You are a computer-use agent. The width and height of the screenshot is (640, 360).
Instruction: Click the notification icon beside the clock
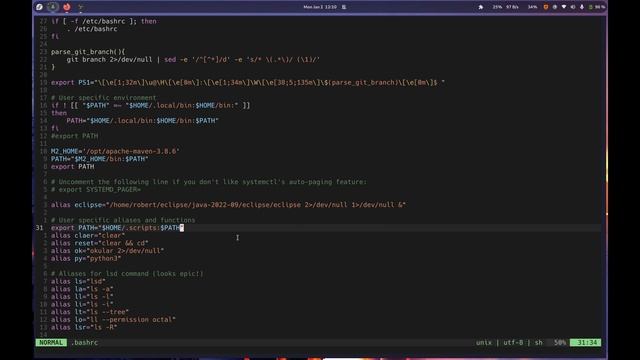344,7
